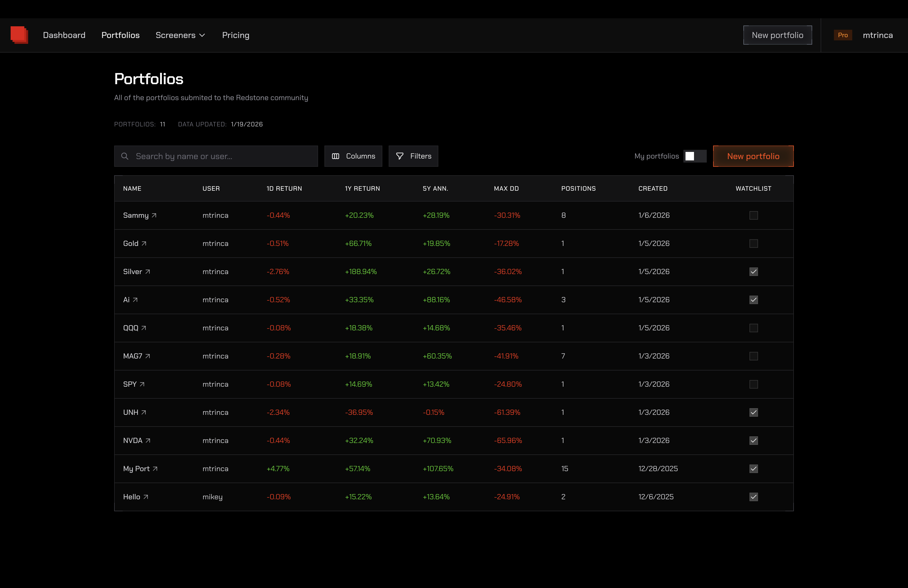Viewport: 908px width, 588px height.
Task: Click arrow icon beside Silver
Action: click(x=148, y=272)
